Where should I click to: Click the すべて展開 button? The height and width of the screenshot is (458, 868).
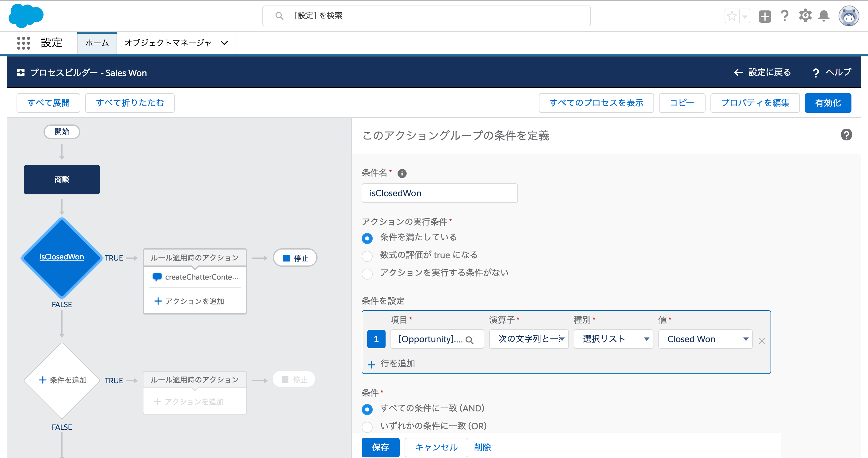tap(48, 103)
